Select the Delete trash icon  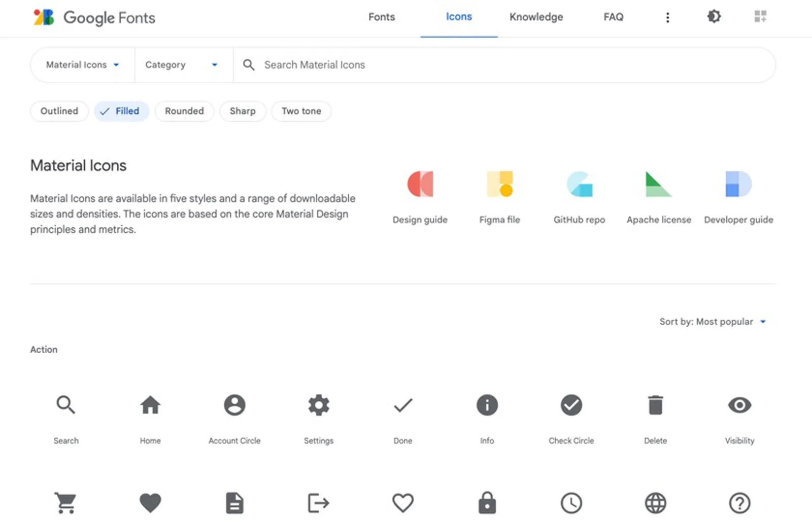656,405
